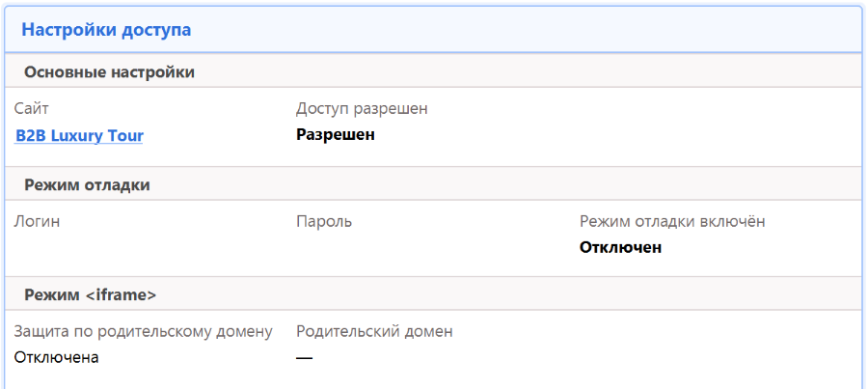The width and height of the screenshot is (868, 389).
Task: Click the Родительский домен label
Action: pyautogui.click(x=374, y=332)
